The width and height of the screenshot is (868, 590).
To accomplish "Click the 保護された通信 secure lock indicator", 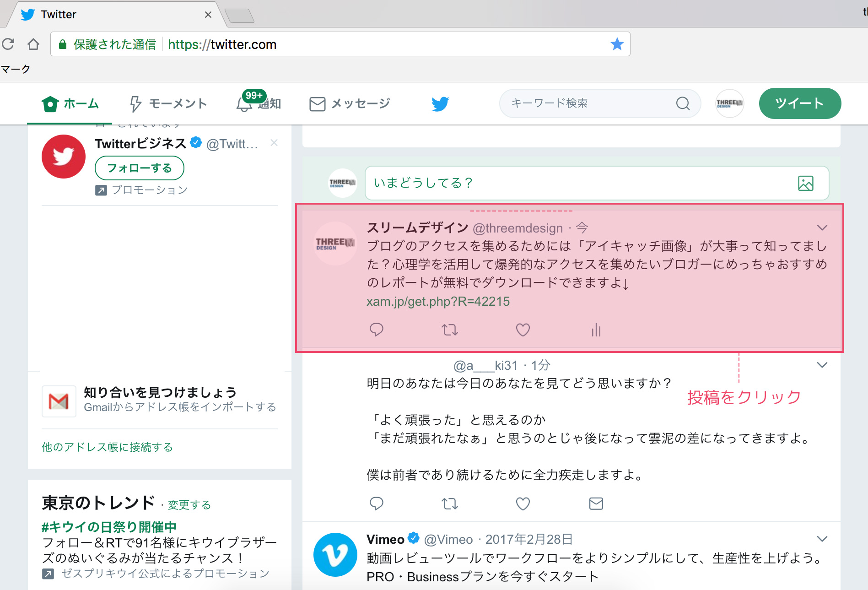I will [x=108, y=44].
